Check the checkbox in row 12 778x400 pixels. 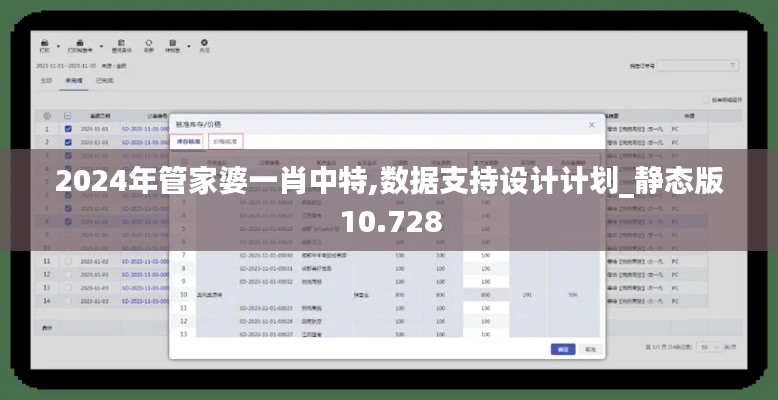(68, 274)
